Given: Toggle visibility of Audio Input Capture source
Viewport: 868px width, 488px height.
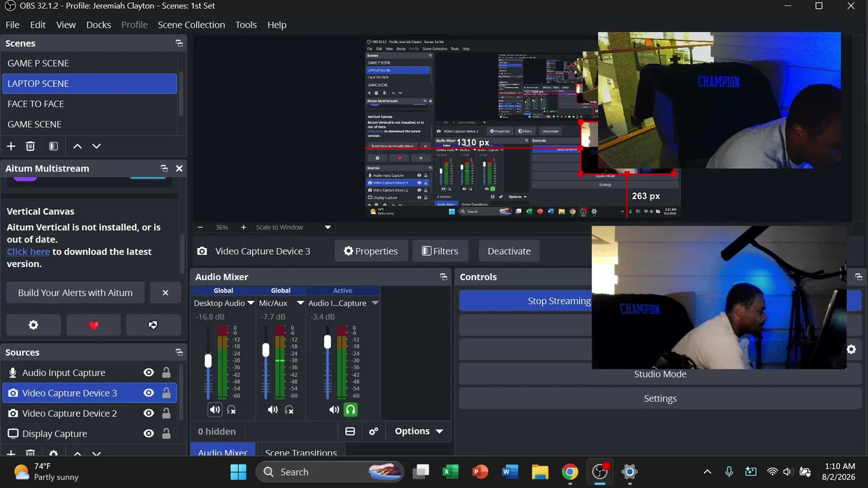Looking at the screenshot, I should [x=149, y=373].
